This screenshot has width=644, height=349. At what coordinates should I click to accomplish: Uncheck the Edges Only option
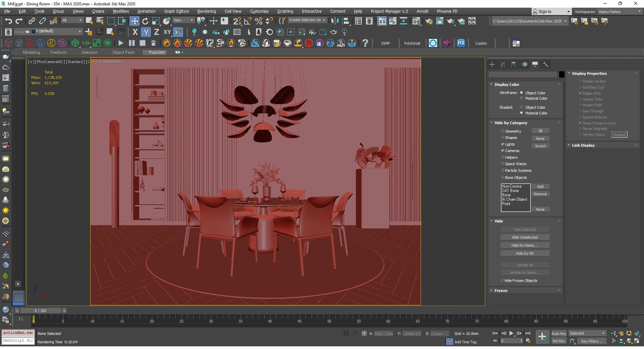click(580, 93)
